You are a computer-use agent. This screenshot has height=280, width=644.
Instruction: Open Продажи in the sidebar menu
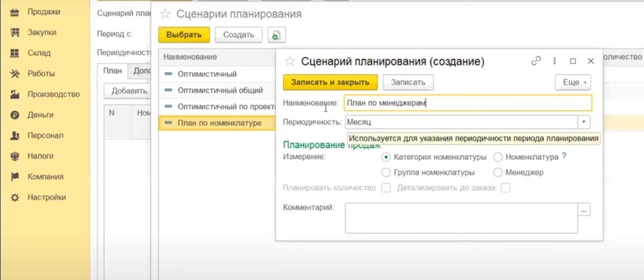click(44, 12)
